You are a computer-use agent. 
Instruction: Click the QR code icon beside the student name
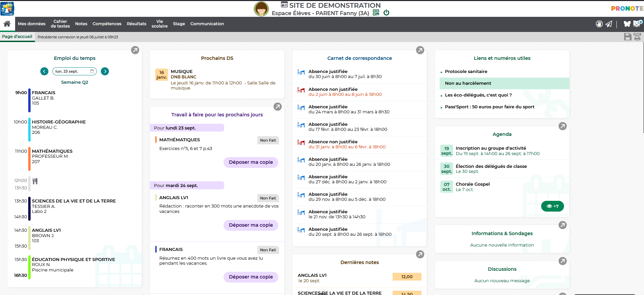point(376,13)
